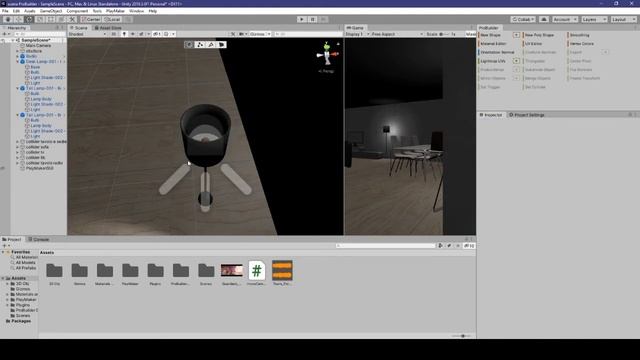
Task: Open the Free Aspect dropdown
Action: 397,34
